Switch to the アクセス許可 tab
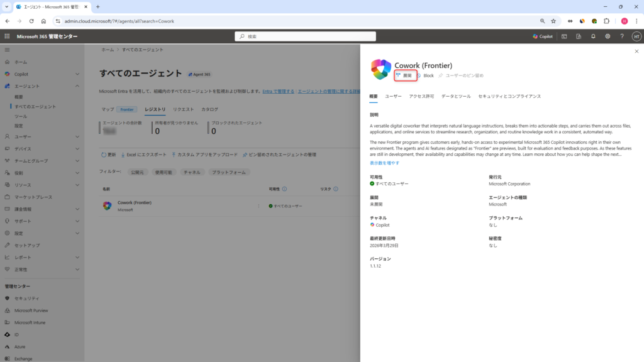This screenshot has width=644, height=362. (x=421, y=96)
